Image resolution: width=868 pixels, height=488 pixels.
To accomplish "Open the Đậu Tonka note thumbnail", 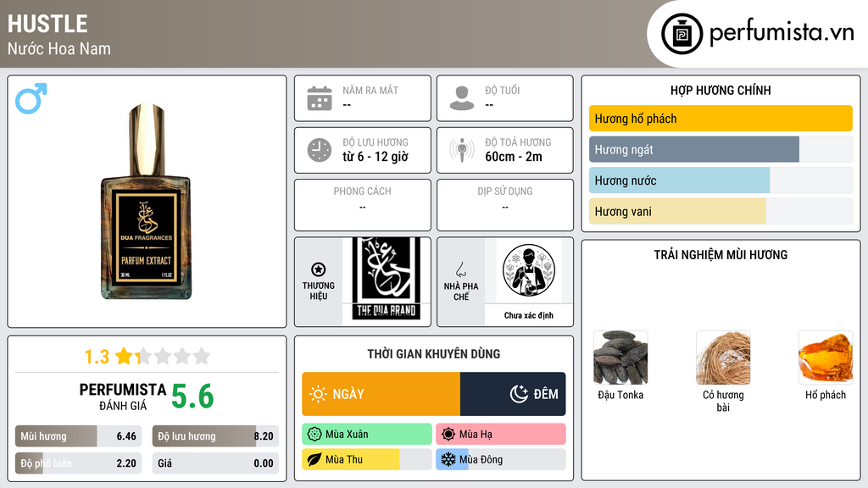I will tap(620, 358).
